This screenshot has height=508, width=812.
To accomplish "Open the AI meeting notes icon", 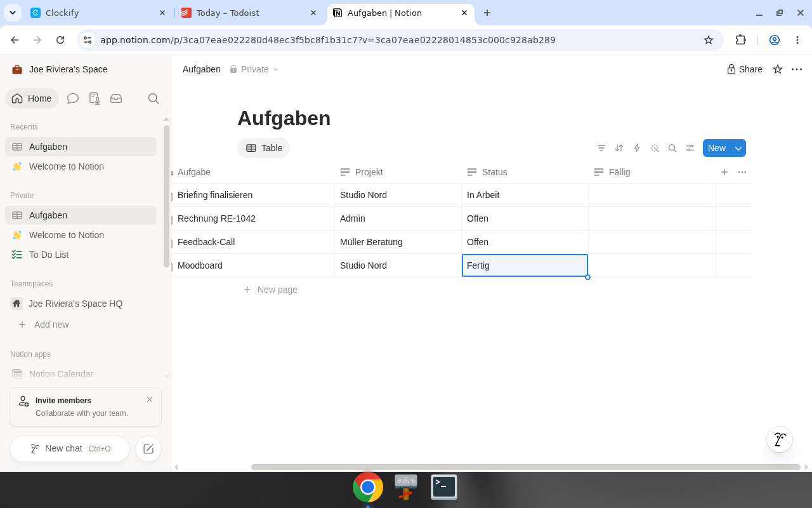I will [x=95, y=98].
